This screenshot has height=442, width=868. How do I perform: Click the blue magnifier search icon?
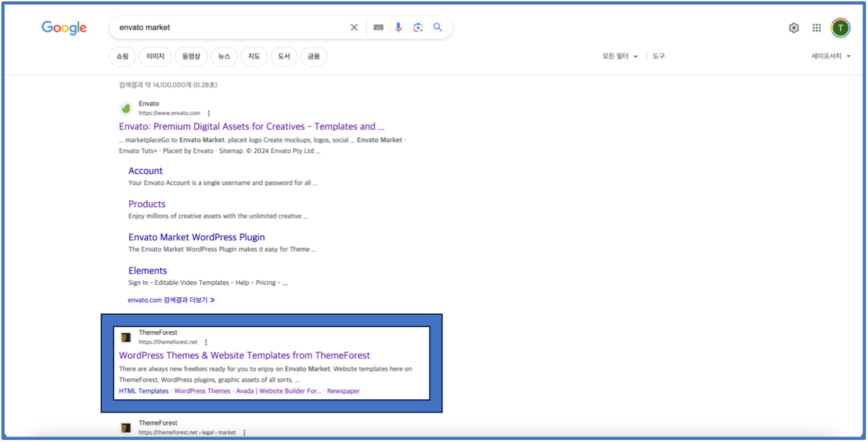coord(438,27)
